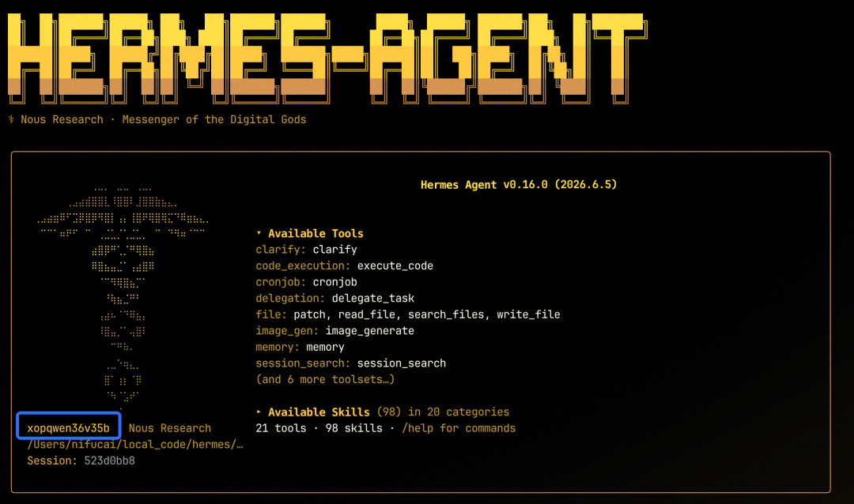Click the caduceus icon before Nous Research

(11, 119)
